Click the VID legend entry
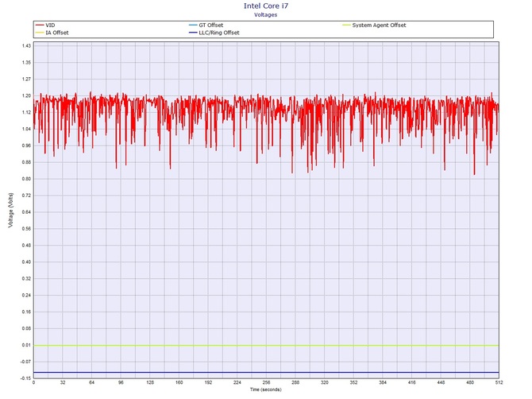This screenshot has width=532, height=399. click(x=45, y=25)
